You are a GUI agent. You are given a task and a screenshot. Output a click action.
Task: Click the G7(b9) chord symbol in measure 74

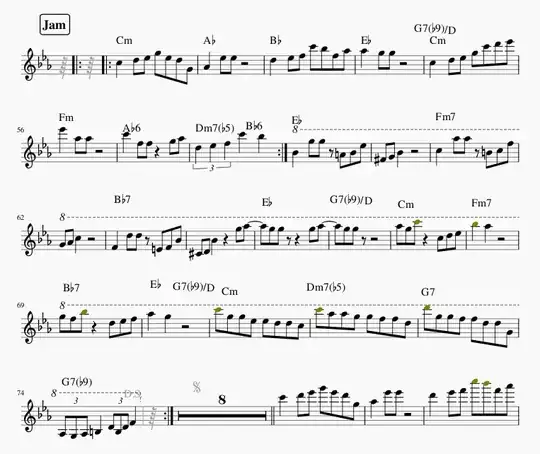(x=77, y=382)
